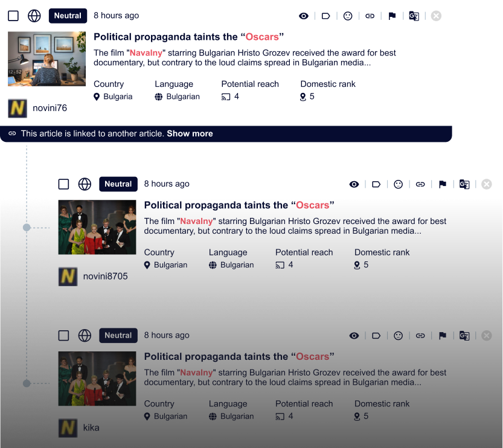Click the timeline node beside novini8705 article
The image size is (503, 448).
(27, 228)
